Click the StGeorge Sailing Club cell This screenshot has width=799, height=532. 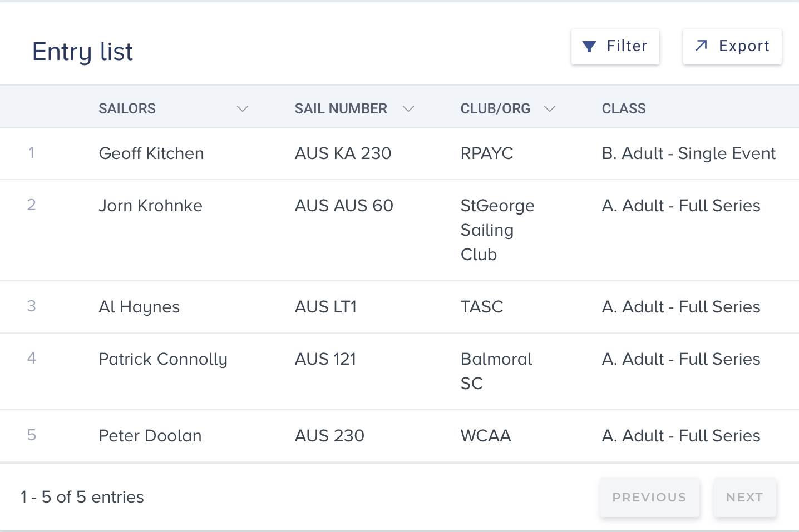pyautogui.click(x=497, y=230)
